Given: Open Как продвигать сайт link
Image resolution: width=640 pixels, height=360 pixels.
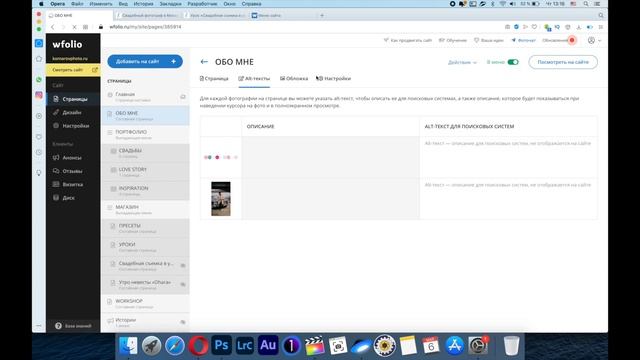Looking at the screenshot, I should pyautogui.click(x=408, y=40).
